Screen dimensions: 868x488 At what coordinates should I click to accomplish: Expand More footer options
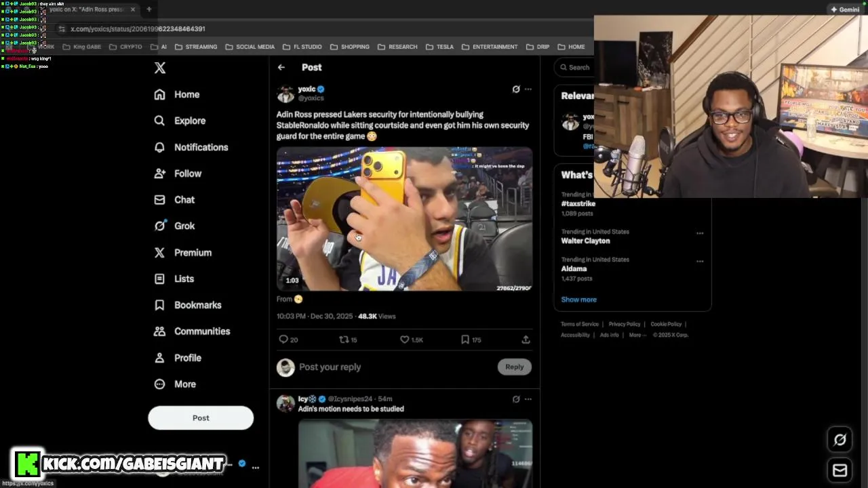[x=637, y=335]
